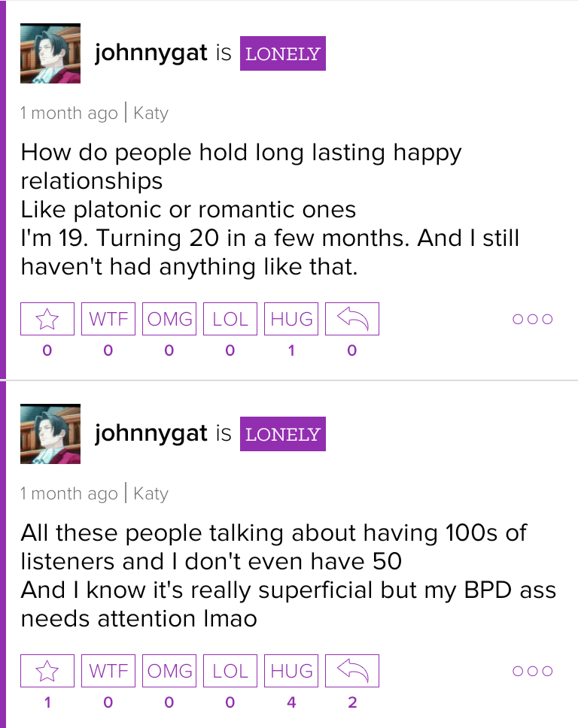The height and width of the screenshot is (728, 578).
Task: React WTF on the first post
Action: (x=108, y=319)
